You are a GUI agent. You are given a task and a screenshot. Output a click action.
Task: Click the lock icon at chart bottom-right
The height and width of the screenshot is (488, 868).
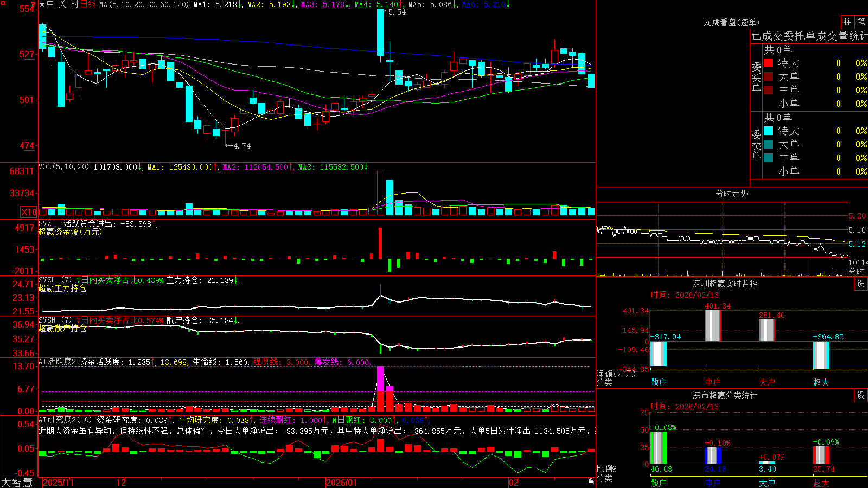click(x=591, y=481)
